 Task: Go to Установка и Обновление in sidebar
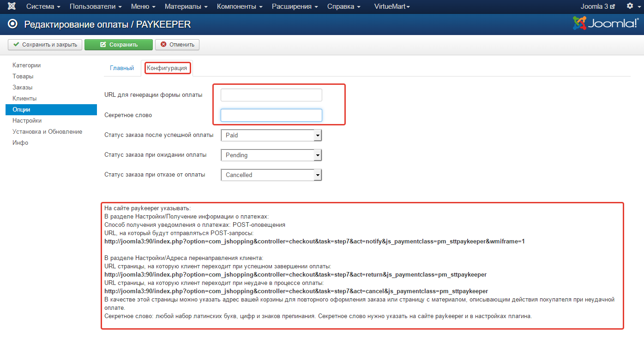(47, 132)
